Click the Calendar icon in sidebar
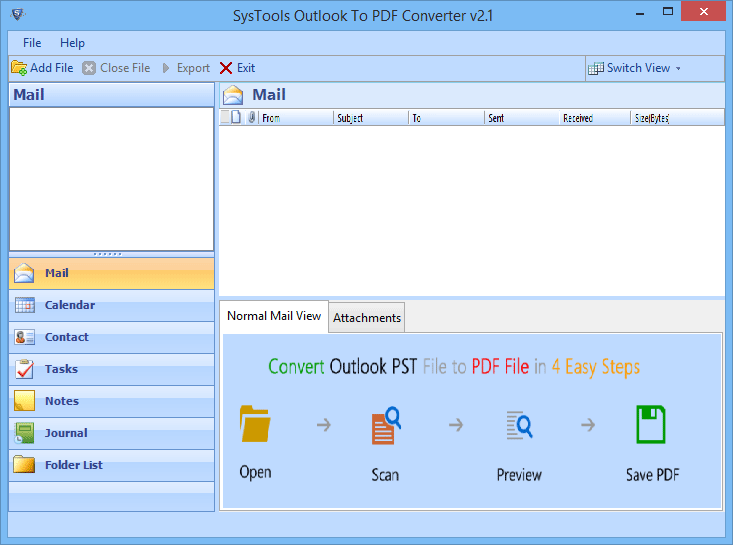This screenshot has width=733, height=545. point(24,305)
